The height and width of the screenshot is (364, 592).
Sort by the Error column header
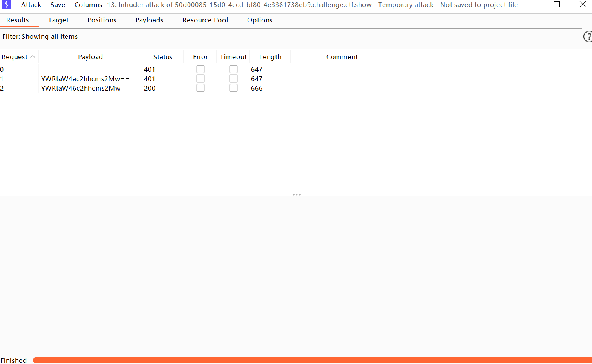coord(200,57)
